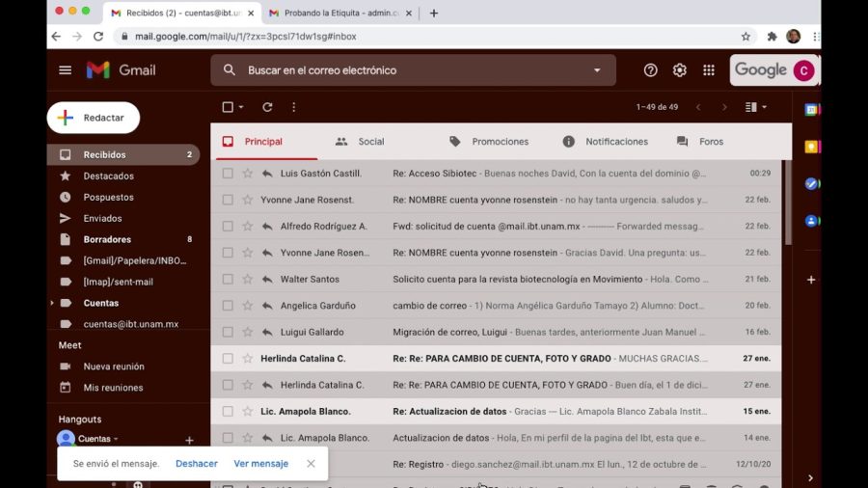Tick checkbox for Walter Santos email
Image resolution: width=868 pixels, height=488 pixels.
[228, 280]
